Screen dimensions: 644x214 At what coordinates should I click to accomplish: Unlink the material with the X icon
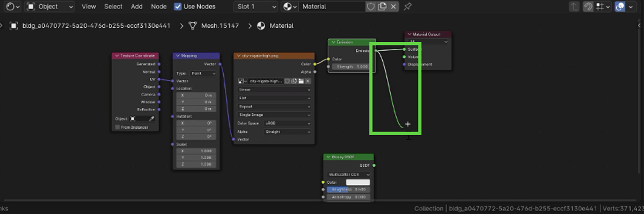[393, 6]
